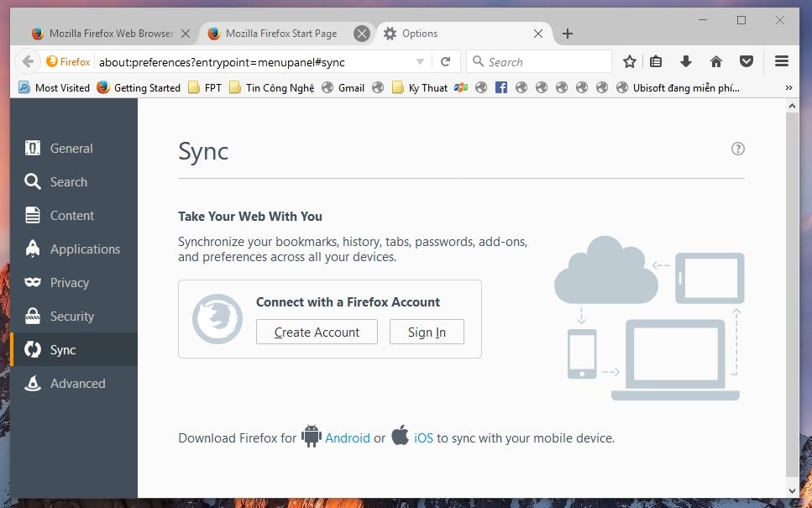Viewport: 812px width, 508px height.
Task: Select Sync in the sidebar
Action: pos(74,349)
